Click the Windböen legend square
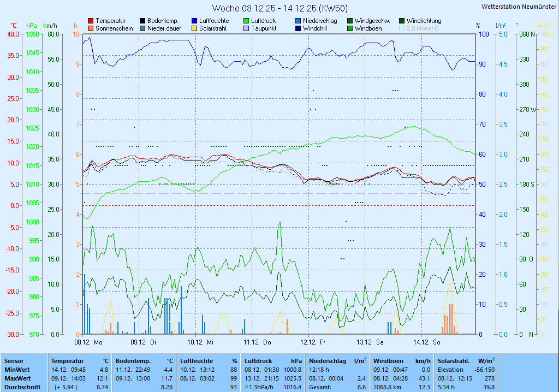Image resolution: width=559 pixels, height=392 pixels. [x=350, y=28]
